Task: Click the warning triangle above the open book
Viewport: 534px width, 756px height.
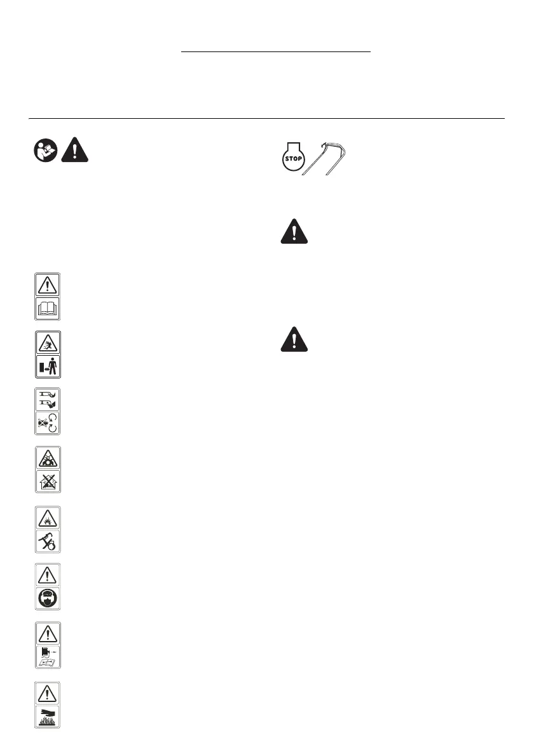Action: pyautogui.click(x=48, y=285)
